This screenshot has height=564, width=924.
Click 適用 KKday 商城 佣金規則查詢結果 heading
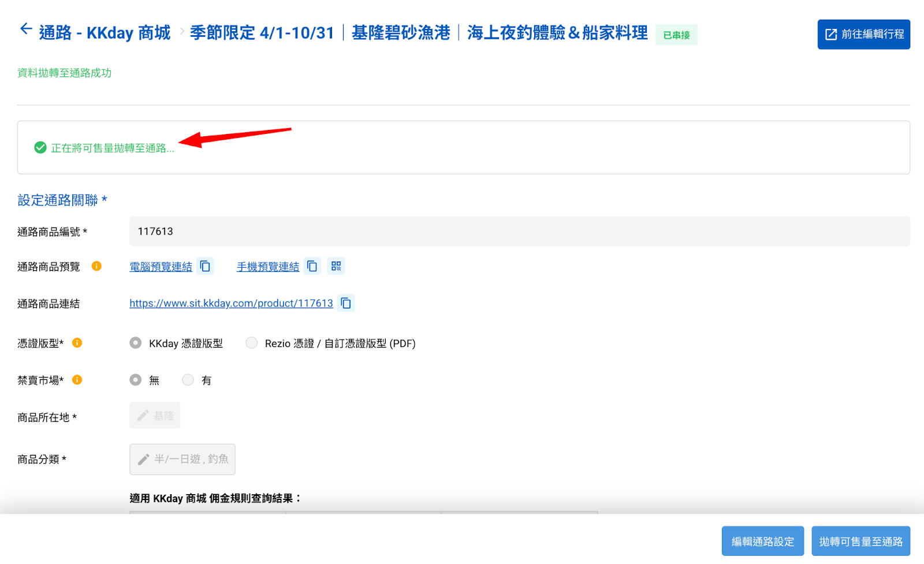(215, 498)
